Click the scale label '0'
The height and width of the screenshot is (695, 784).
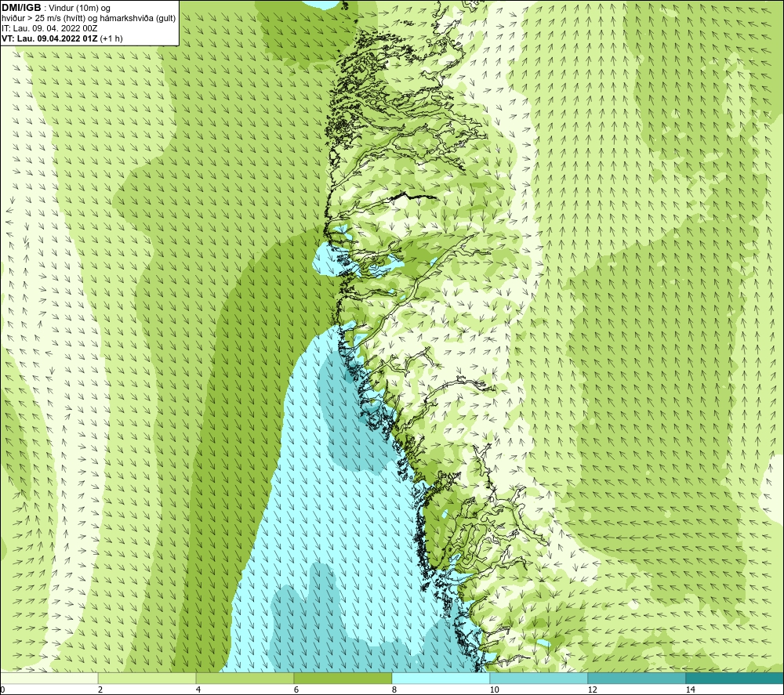click(x=3, y=690)
